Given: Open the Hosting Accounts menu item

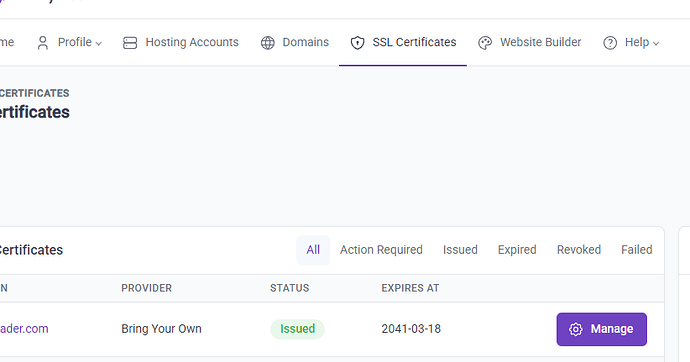Looking at the screenshot, I should (x=181, y=42).
